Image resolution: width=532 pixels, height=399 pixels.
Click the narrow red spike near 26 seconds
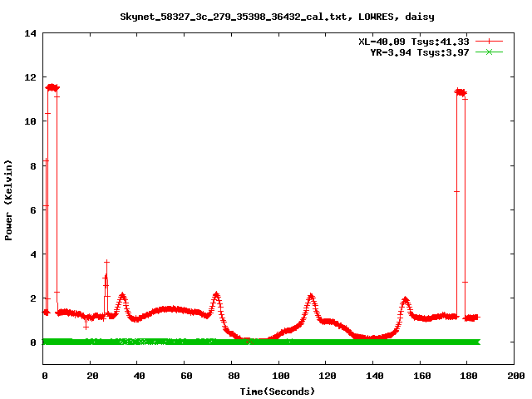pyautogui.click(x=106, y=266)
